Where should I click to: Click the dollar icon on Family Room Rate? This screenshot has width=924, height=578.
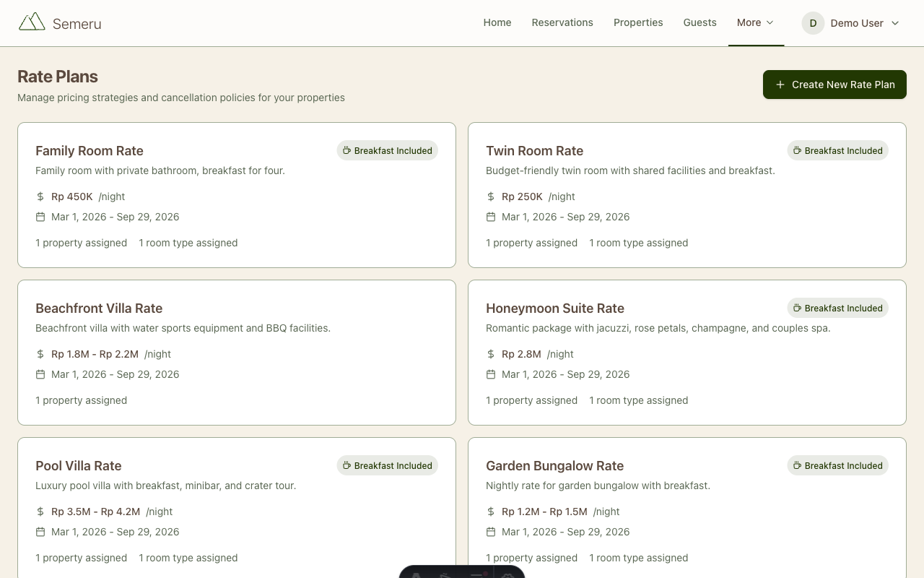(x=40, y=197)
